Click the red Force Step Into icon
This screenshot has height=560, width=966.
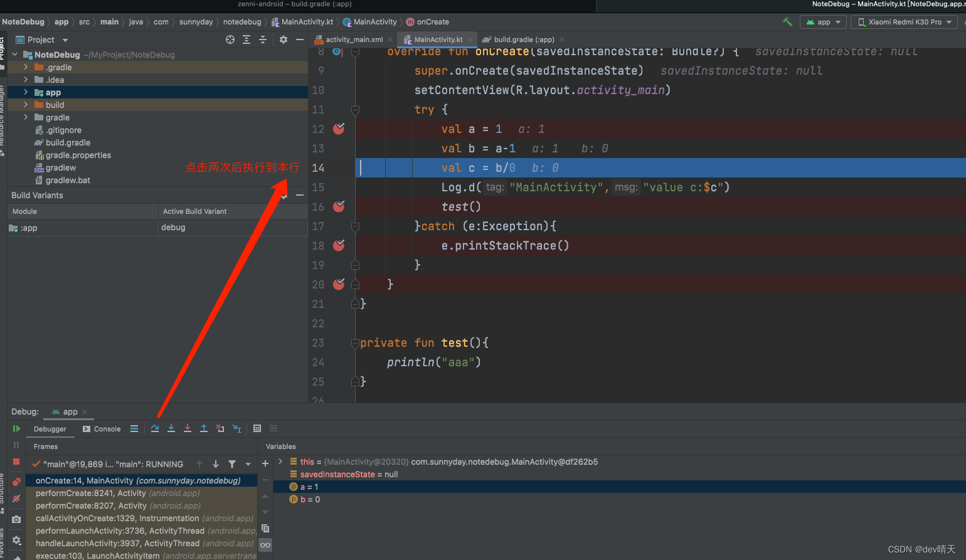188,428
